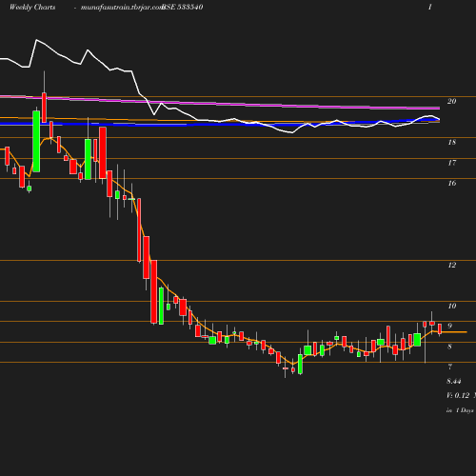Screen dimensions: 476x476
Task: Click the price axis label 7
Action: coord(449,367)
